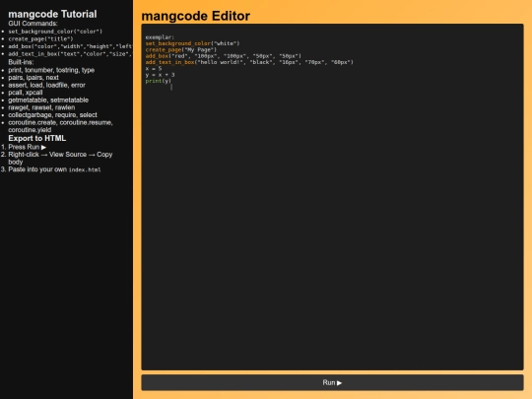Click 'Paste into your own index.html' step
Image resolution: width=532 pixels, height=399 pixels.
tap(54, 169)
